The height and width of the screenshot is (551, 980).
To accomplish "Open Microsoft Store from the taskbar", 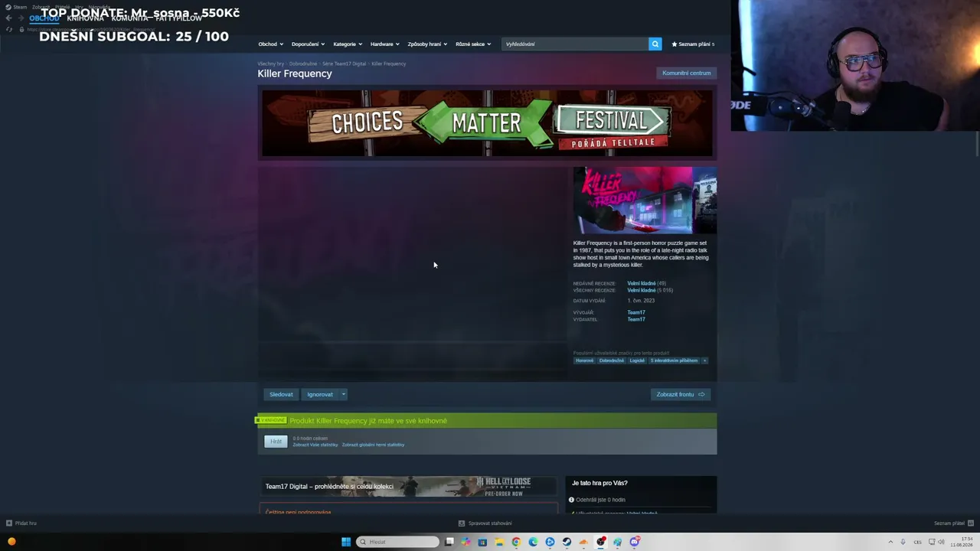I will (x=482, y=542).
